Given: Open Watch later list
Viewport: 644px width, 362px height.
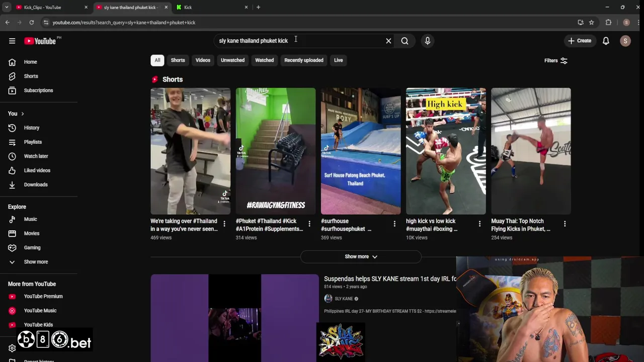Looking at the screenshot, I should point(39,156).
